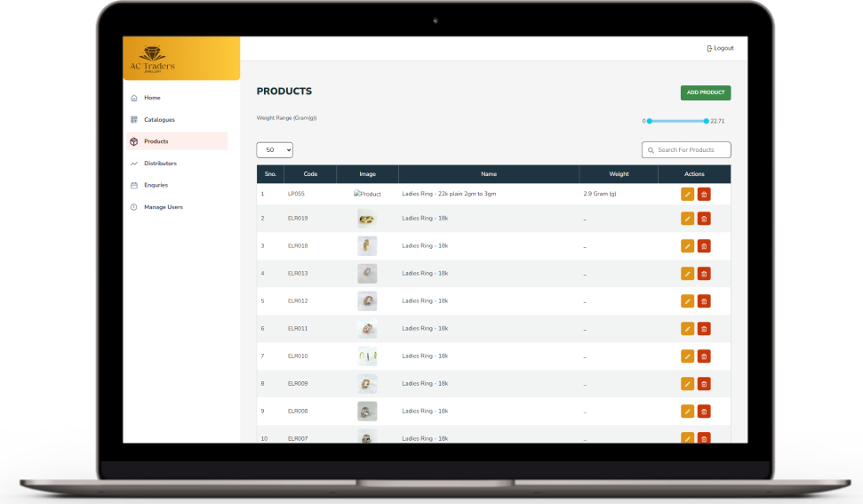Click the Add Product button
The image size is (863, 504).
(706, 92)
